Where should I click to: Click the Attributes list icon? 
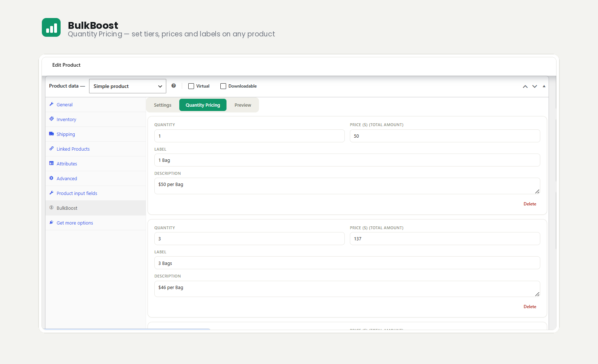tap(52, 163)
